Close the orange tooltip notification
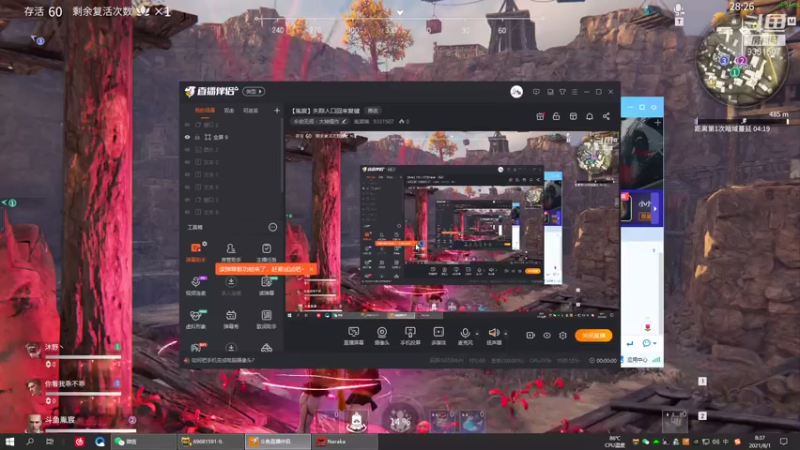This screenshot has height=450, width=800. tap(311, 269)
